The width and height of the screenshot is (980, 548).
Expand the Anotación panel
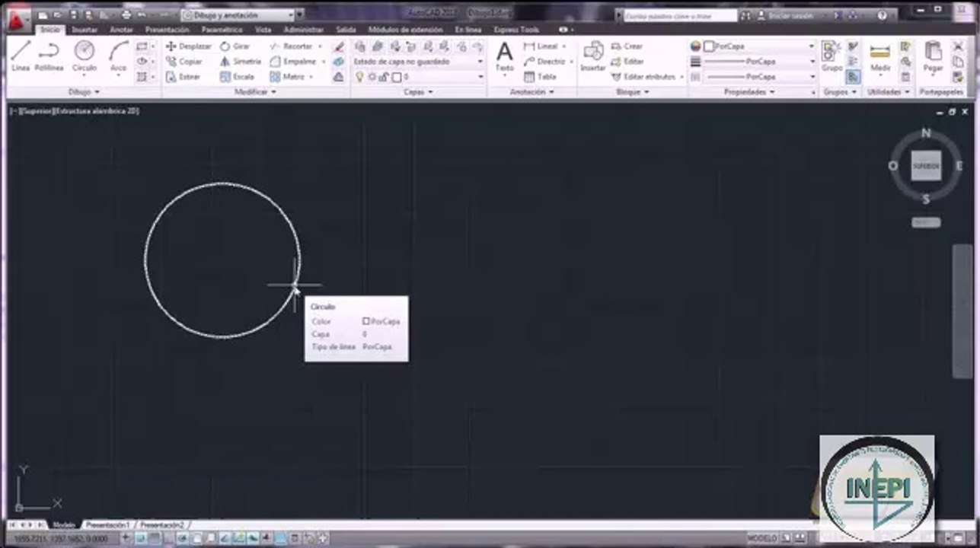[x=531, y=92]
